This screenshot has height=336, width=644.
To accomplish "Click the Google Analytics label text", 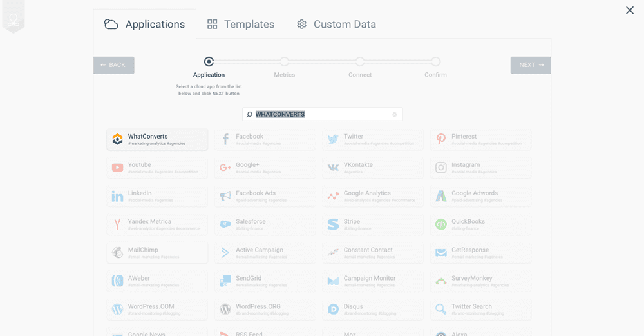I will (367, 193).
